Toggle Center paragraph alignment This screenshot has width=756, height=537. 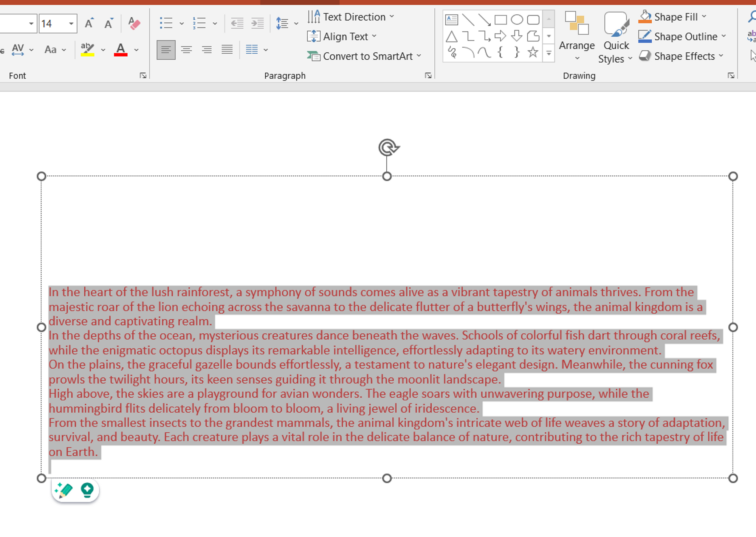[x=186, y=50]
